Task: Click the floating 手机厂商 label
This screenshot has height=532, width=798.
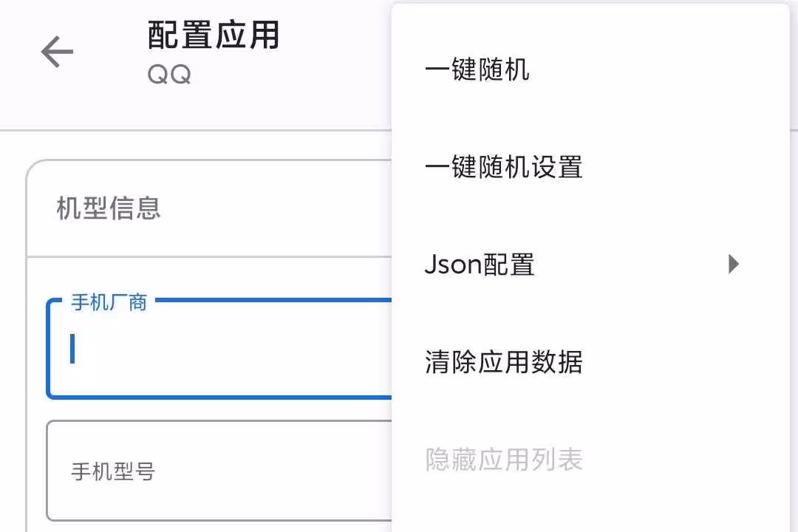Action: [109, 302]
